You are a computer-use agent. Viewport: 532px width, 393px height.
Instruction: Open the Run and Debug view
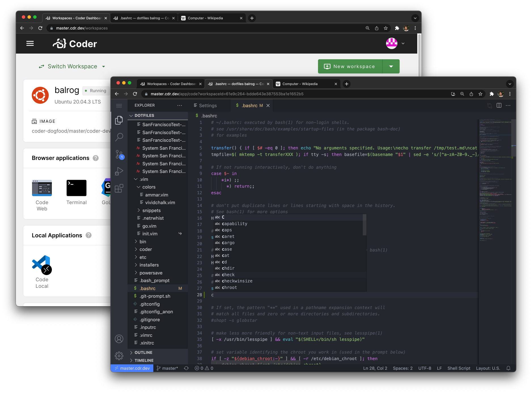tap(119, 171)
